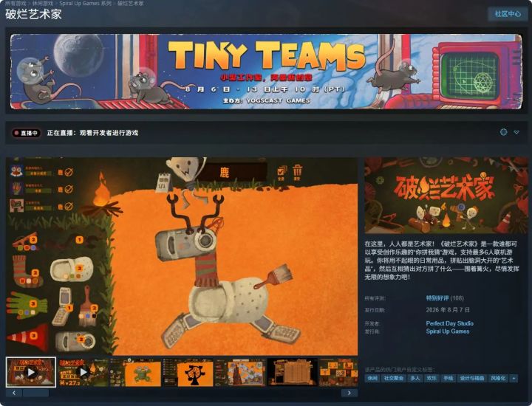Open the 休闲 tag
Image resolution: width=532 pixels, height=406 pixels.
pyautogui.click(x=372, y=378)
